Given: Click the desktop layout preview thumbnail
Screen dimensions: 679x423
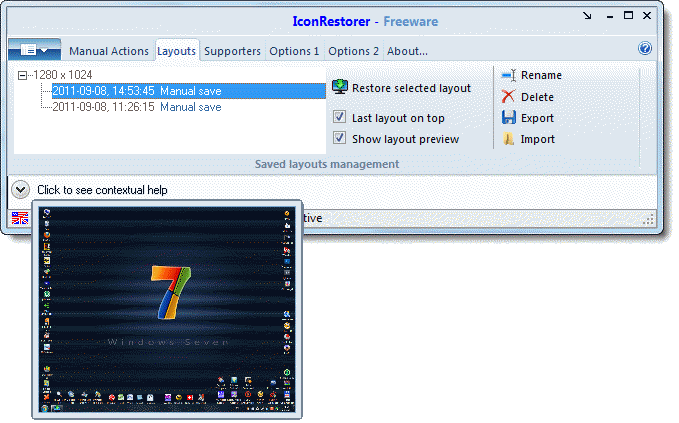Looking at the screenshot, I should [x=167, y=310].
